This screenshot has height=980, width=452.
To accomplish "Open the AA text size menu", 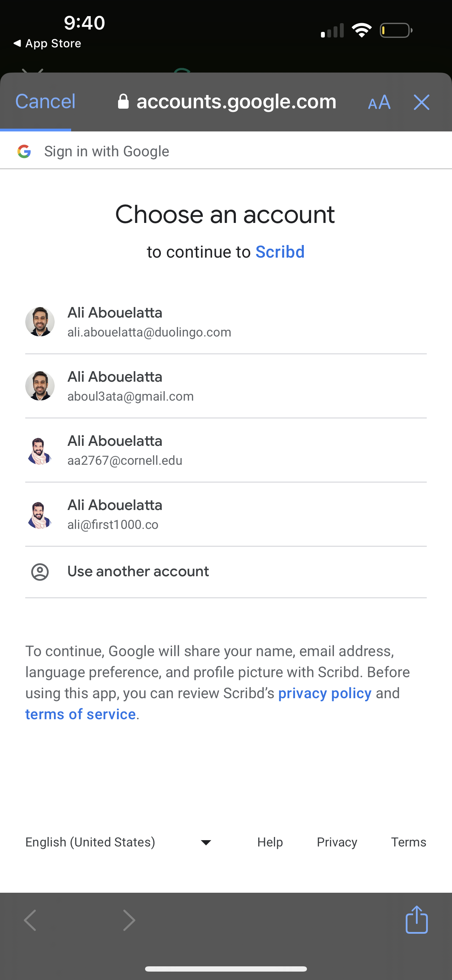I will pyautogui.click(x=379, y=102).
